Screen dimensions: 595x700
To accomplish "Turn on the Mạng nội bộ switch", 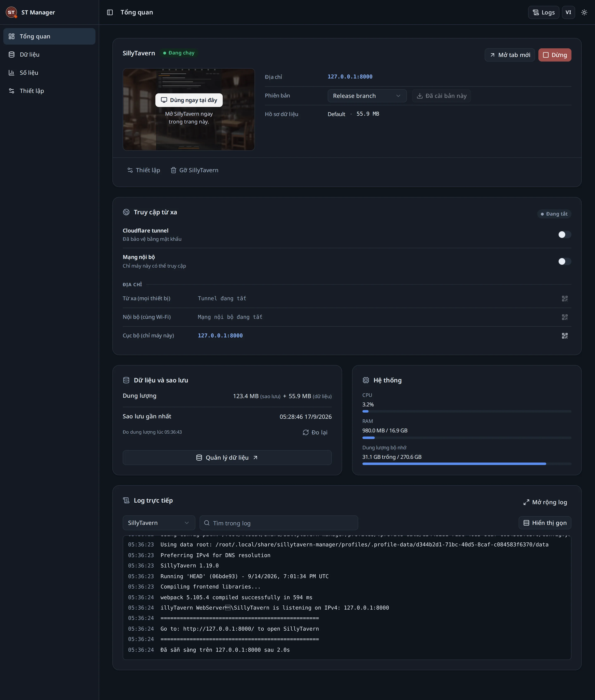I will pos(565,261).
